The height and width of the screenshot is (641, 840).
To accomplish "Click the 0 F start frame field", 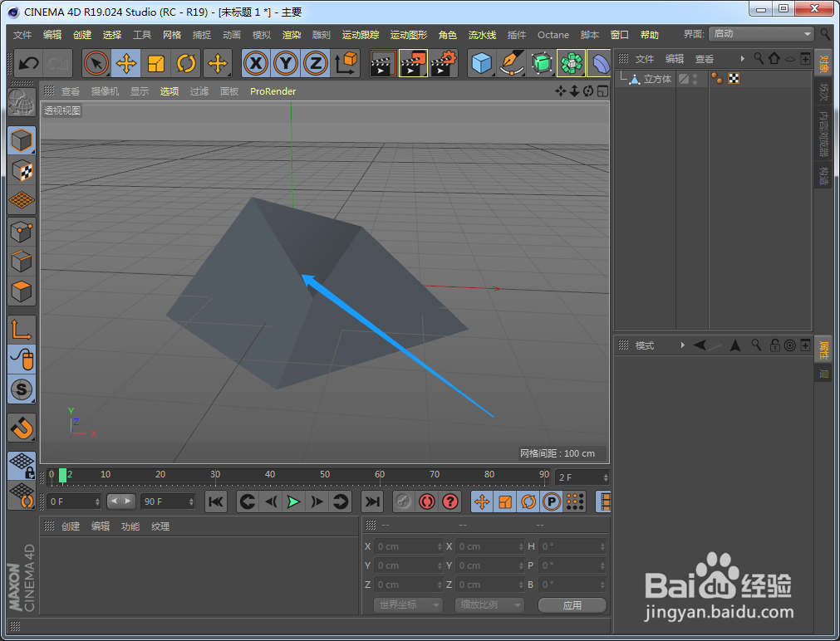I will pyautogui.click(x=73, y=502).
